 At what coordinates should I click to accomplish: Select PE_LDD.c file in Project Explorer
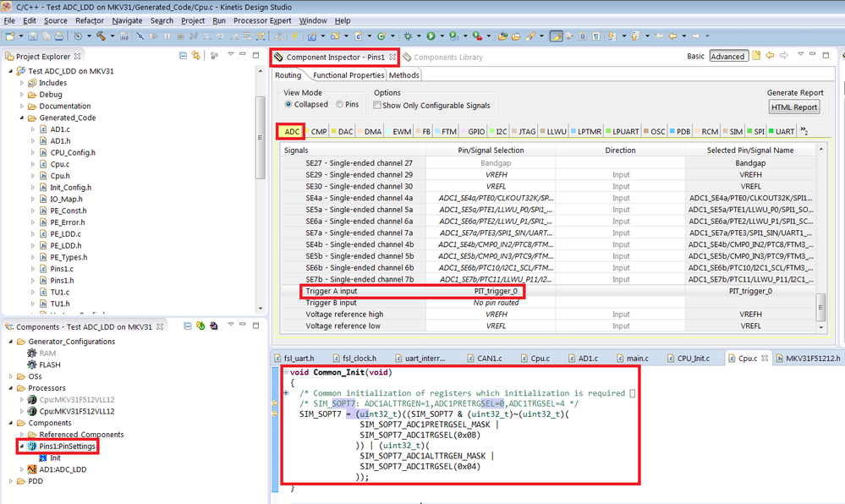pyautogui.click(x=65, y=234)
